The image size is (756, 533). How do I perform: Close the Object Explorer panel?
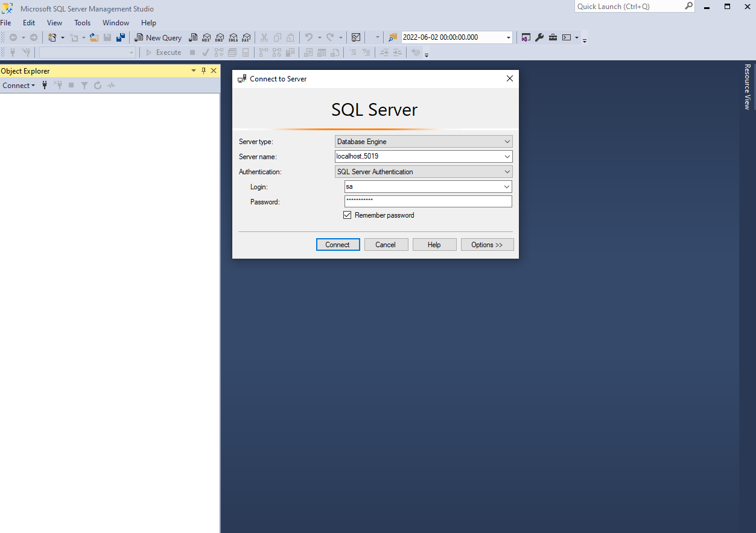(214, 71)
